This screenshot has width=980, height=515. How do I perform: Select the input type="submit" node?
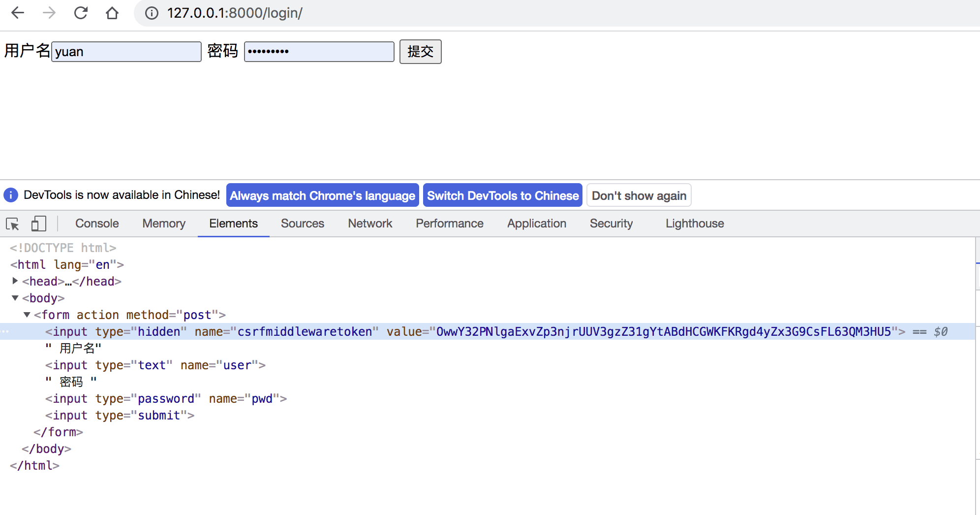tap(120, 415)
